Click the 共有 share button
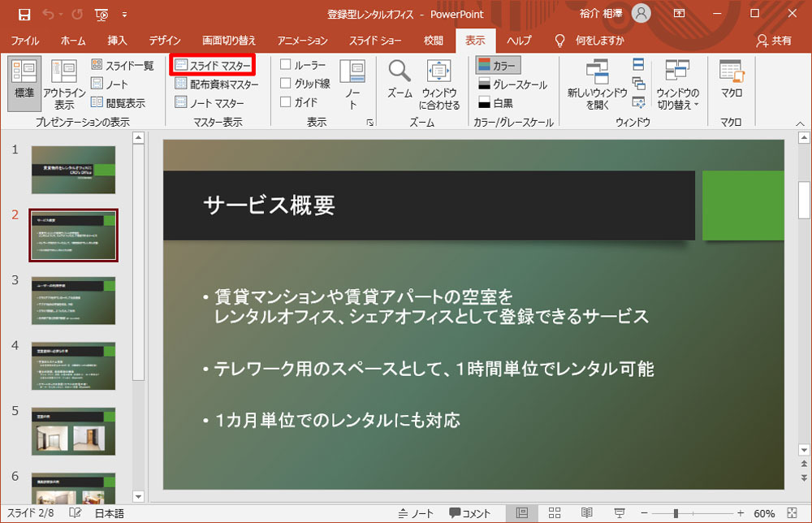Screen dimensions: 812x523 click(x=774, y=41)
